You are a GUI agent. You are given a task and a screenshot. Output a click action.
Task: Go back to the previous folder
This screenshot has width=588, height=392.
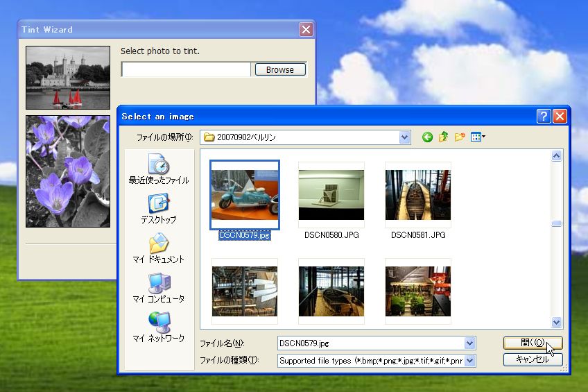(x=427, y=137)
